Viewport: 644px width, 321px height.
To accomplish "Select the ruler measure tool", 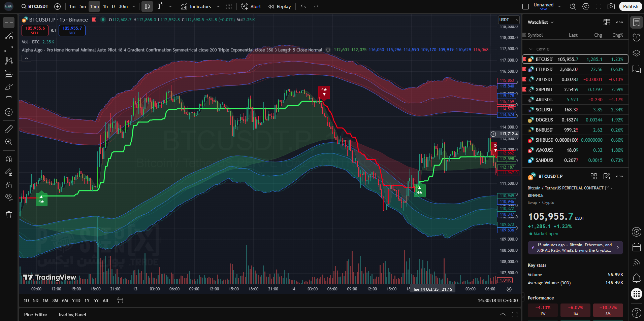I will (9, 129).
